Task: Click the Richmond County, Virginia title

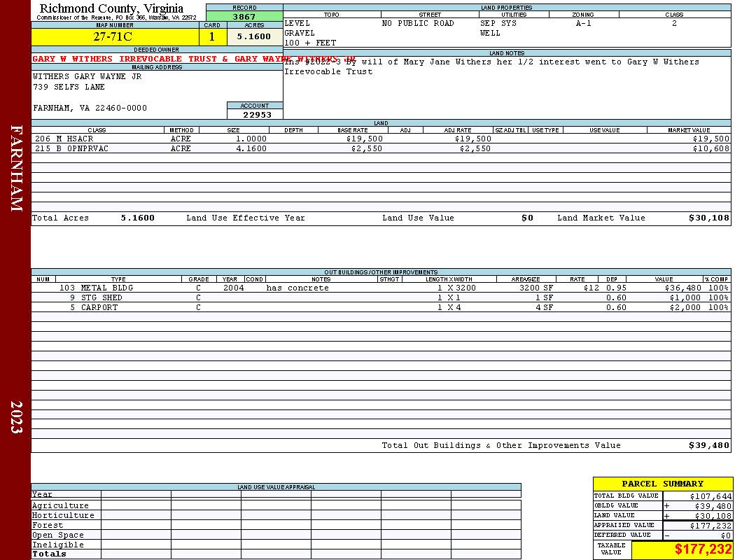Action: 111,8
